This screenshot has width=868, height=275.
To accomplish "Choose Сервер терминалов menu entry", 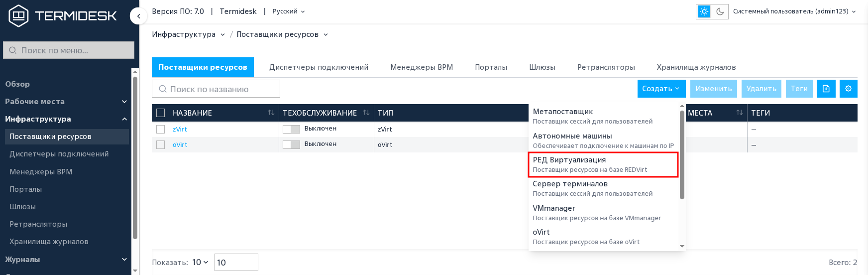I will point(603,188).
